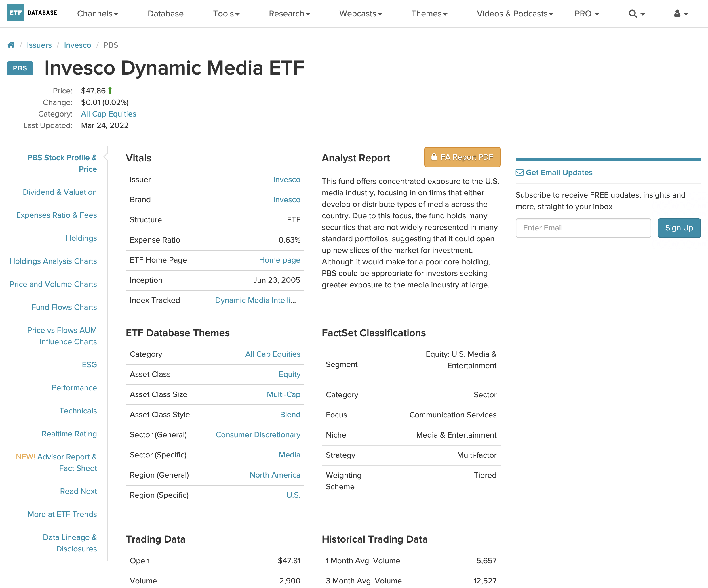Viewport: 708px width, 588px height.
Task: Click lock icon on FA Report PDF
Action: [434, 157]
